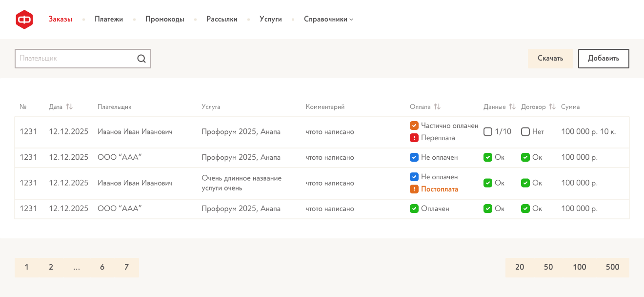Click the "Переплата" status text

pos(438,138)
